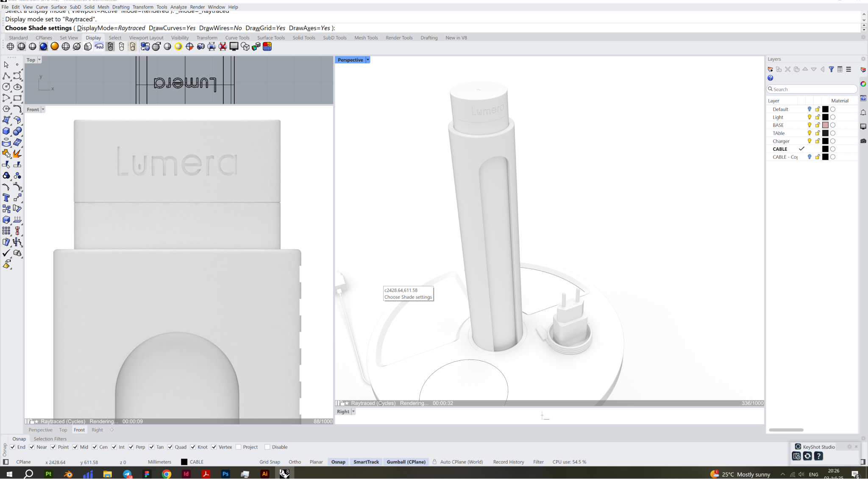The width and height of the screenshot is (868, 479).
Task: Toggle the Project osnap checkbox
Action: (x=239, y=447)
